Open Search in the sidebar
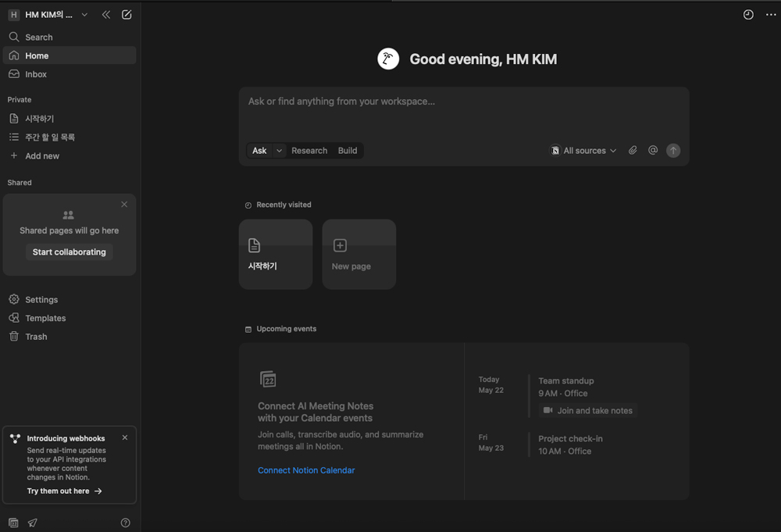781x532 pixels. (70, 37)
